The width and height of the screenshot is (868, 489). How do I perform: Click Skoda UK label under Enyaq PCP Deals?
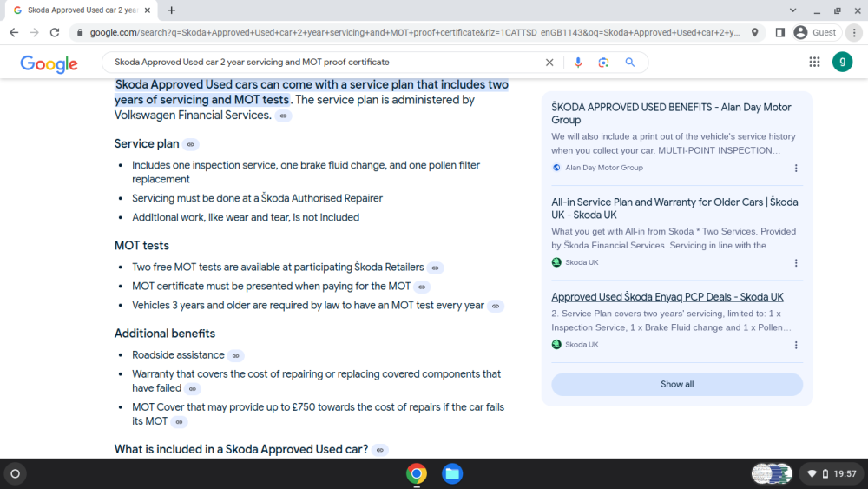(582, 345)
